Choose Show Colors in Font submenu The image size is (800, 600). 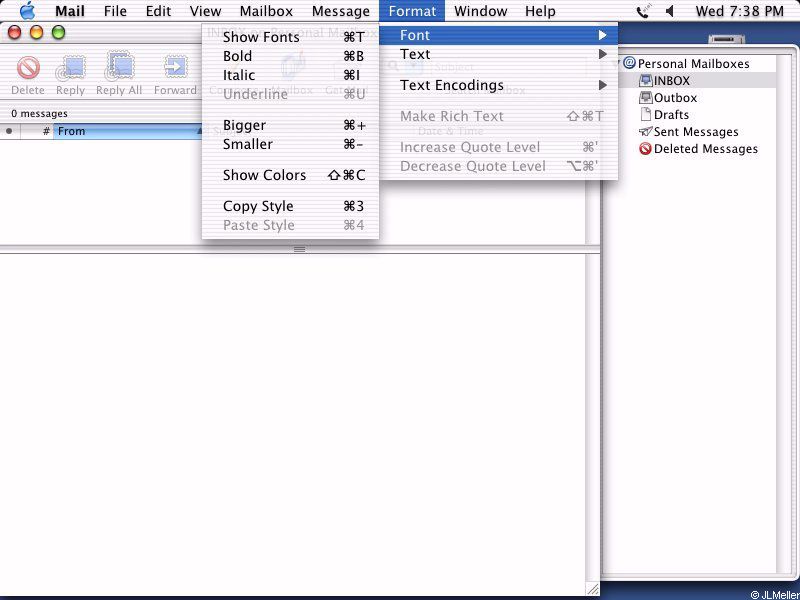[290, 175]
